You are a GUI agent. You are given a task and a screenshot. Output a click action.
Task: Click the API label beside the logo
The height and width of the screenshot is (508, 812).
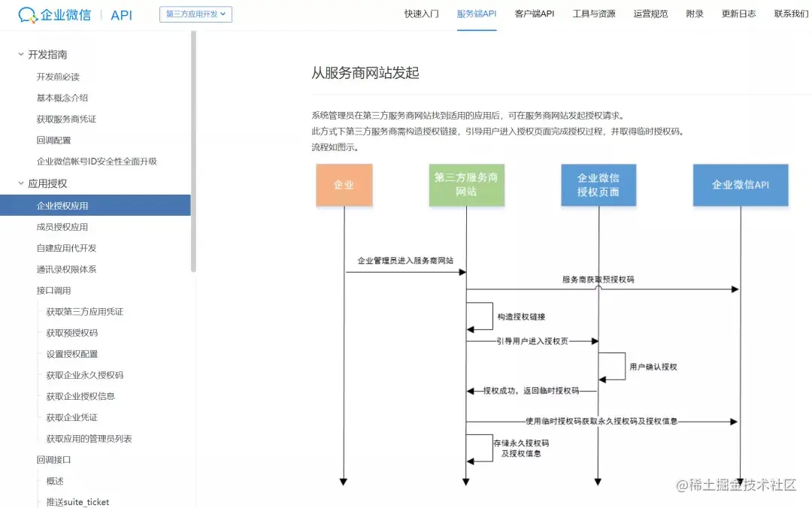[x=120, y=14]
